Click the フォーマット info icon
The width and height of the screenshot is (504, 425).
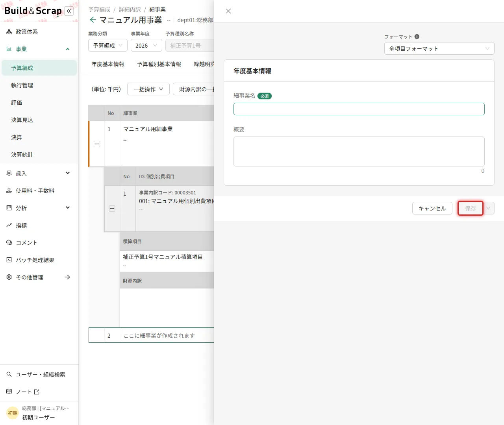(417, 37)
